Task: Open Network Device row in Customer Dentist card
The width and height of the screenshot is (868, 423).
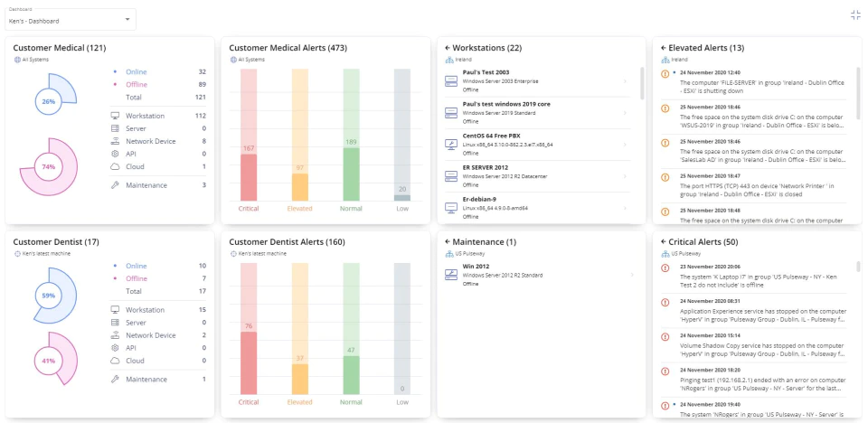Action: coord(158,335)
